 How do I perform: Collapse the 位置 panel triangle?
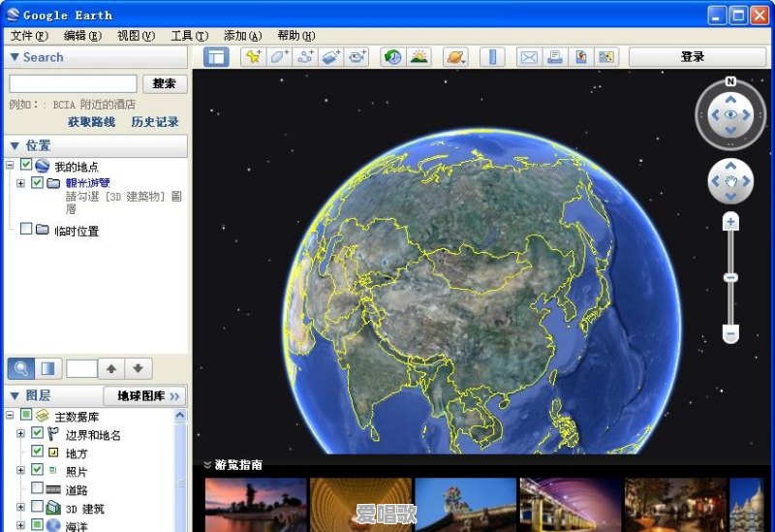pos(15,146)
